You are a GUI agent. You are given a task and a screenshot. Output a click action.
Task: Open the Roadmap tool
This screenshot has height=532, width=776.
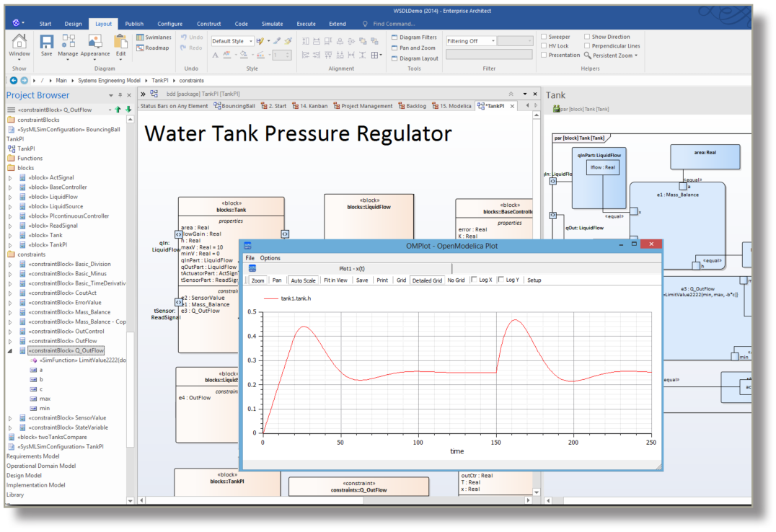point(152,48)
